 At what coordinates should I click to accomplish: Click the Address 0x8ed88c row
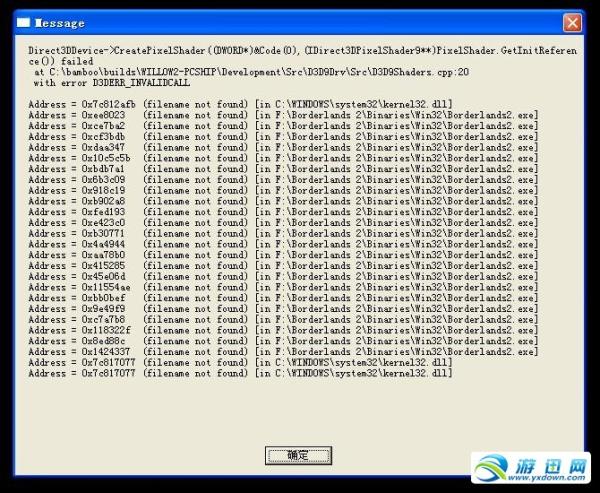coord(283,341)
